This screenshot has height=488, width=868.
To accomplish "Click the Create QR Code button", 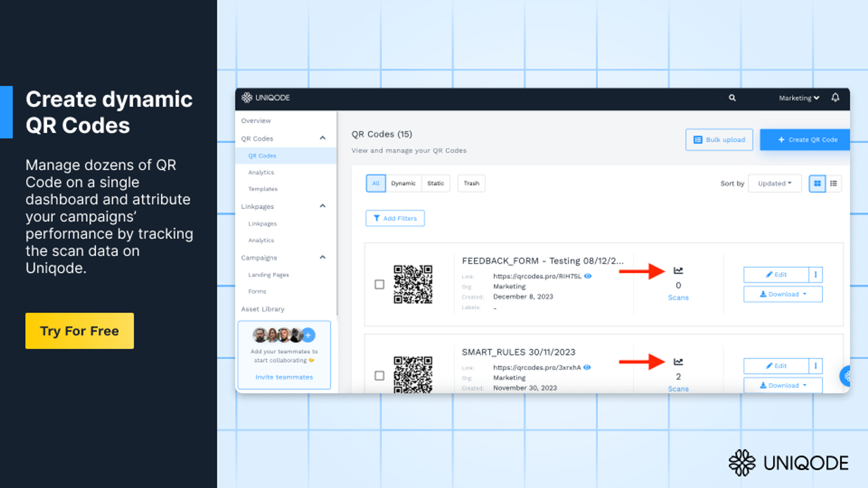I will (807, 140).
